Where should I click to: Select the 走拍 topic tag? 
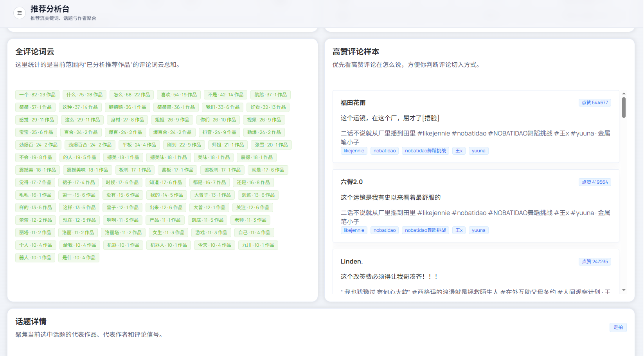[x=618, y=327]
